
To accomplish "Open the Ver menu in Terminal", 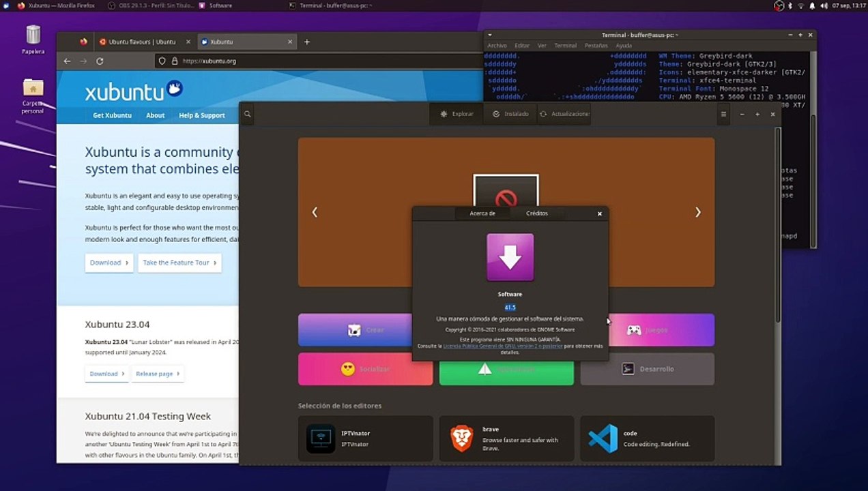I will point(542,46).
